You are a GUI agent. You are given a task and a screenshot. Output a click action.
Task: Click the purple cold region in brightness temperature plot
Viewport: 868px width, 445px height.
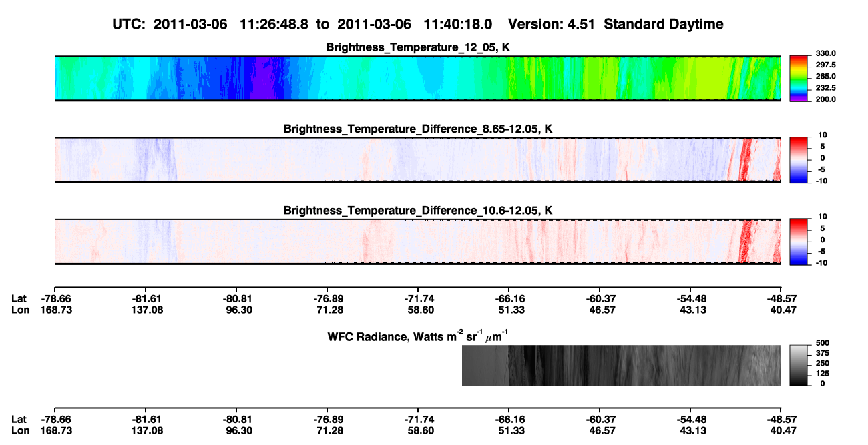click(266, 78)
